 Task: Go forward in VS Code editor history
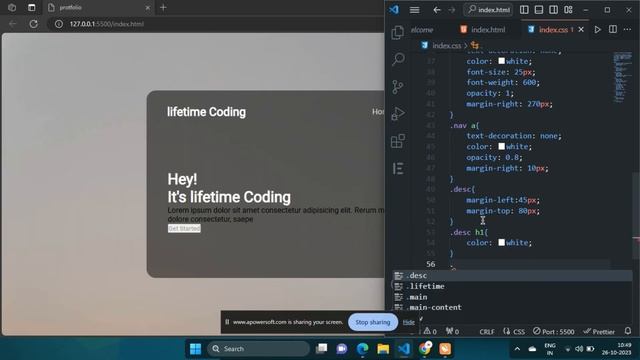pos(452,10)
